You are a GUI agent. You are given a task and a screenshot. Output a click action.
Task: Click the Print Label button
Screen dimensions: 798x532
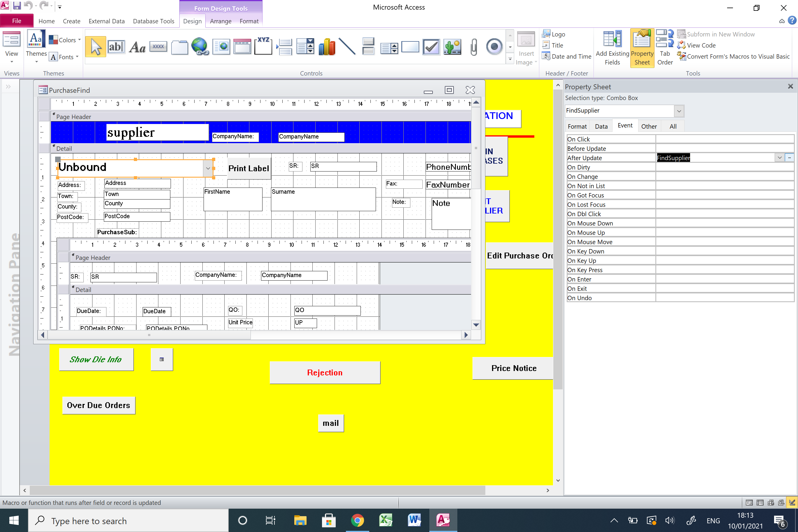(249, 168)
